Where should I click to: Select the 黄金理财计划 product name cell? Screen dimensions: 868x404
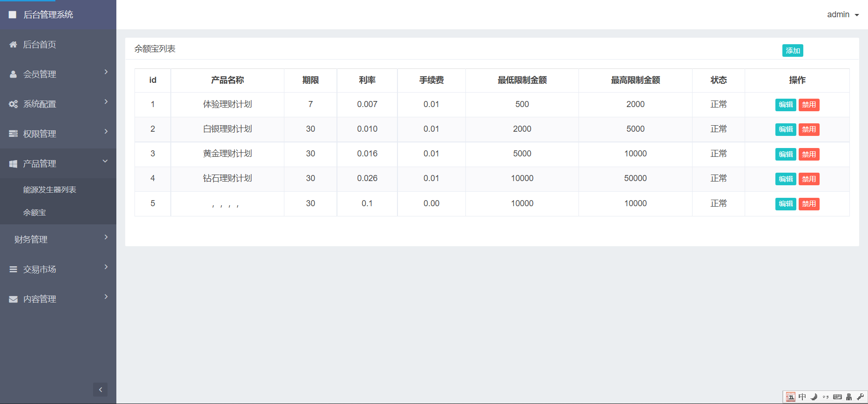pos(228,154)
